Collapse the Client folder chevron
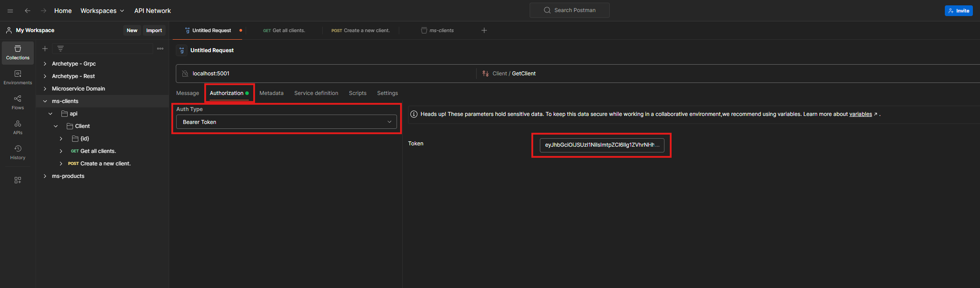Viewport: 980px width, 288px height. pos(56,126)
